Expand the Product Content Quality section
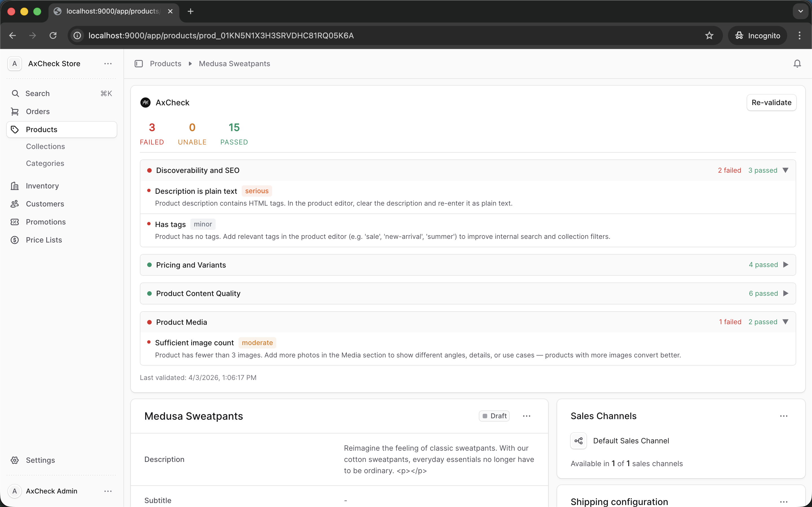 (786, 293)
